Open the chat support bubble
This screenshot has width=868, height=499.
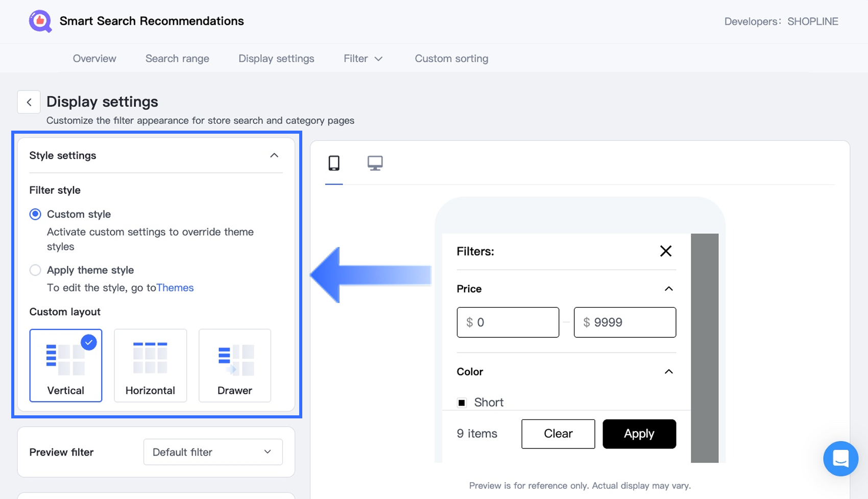pyautogui.click(x=840, y=458)
